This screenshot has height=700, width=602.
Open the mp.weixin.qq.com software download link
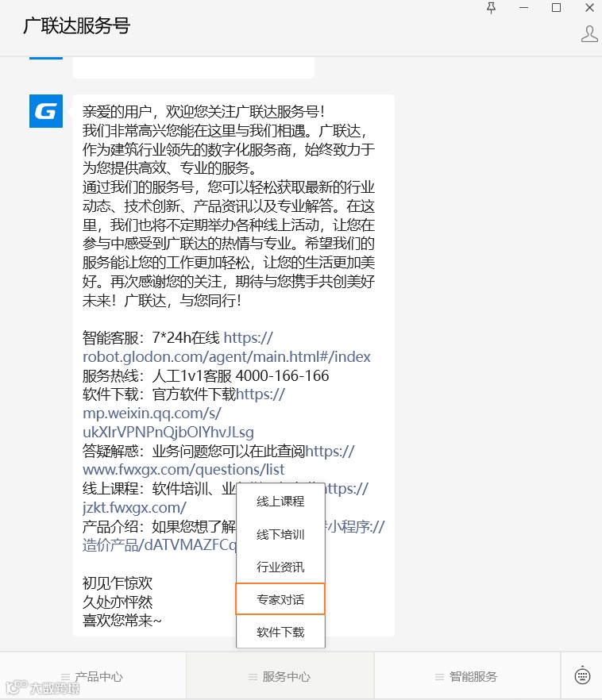(x=152, y=413)
